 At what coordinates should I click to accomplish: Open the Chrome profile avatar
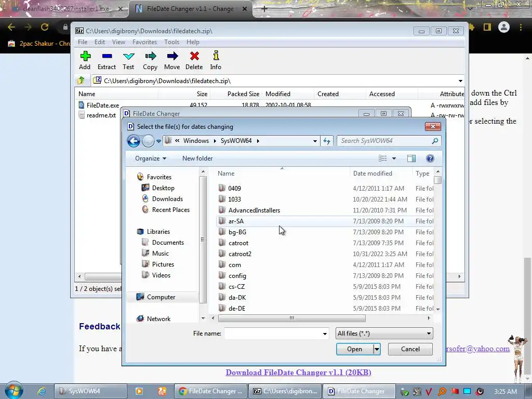coord(504,27)
